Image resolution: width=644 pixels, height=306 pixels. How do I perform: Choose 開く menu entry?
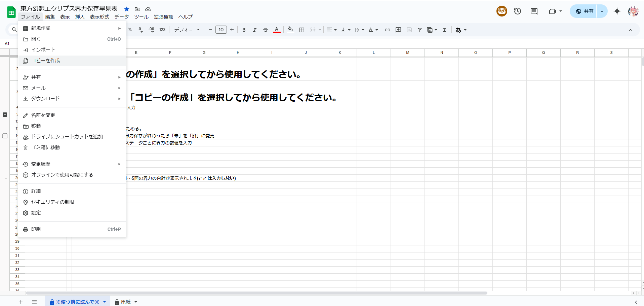(72, 39)
